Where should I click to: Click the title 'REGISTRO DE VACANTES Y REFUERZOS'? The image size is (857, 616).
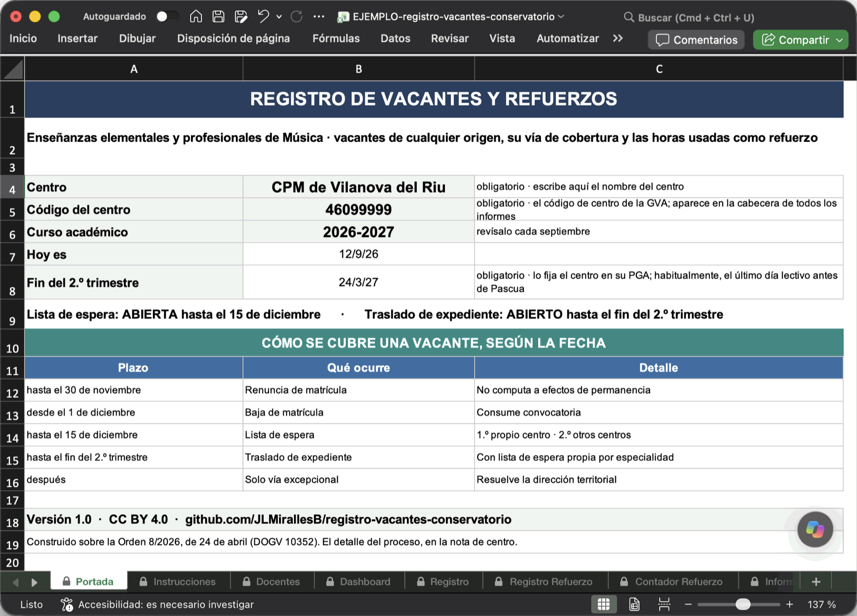point(433,99)
